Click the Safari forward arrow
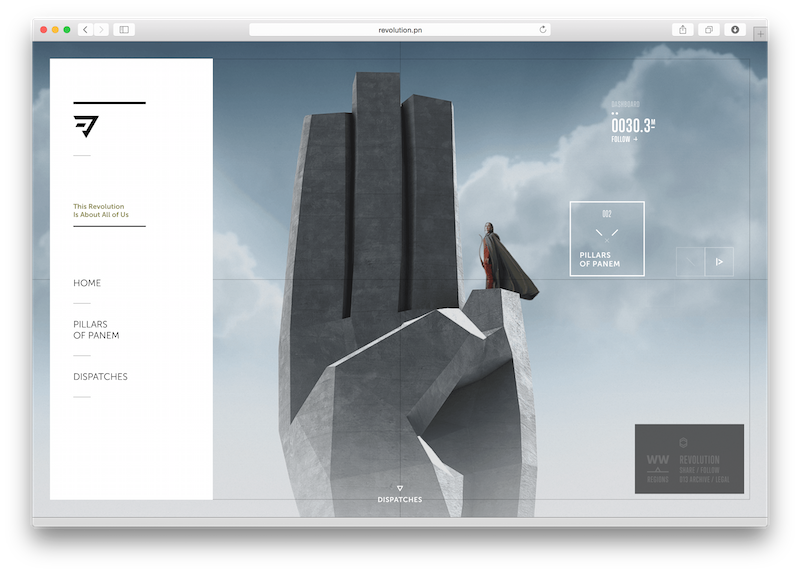The width and height of the screenshot is (800, 573). [x=101, y=30]
